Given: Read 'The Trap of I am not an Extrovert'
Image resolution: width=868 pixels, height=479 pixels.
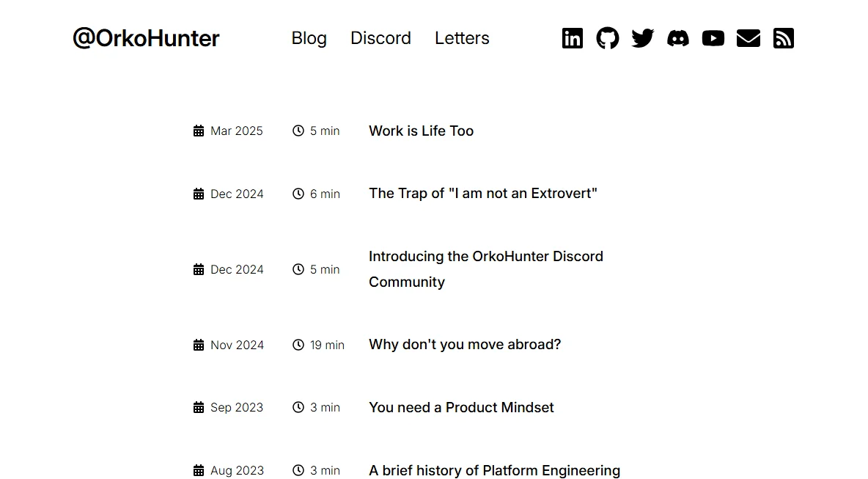Looking at the screenshot, I should (x=482, y=193).
